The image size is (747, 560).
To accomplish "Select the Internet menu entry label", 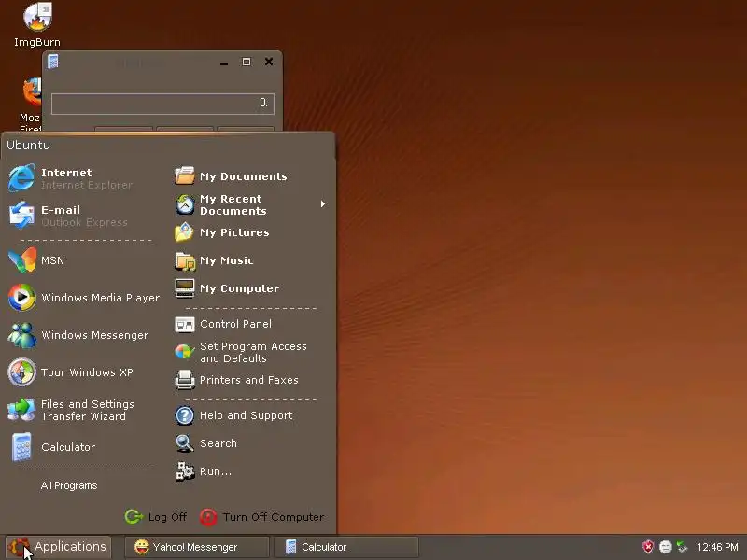I will [x=66, y=173].
